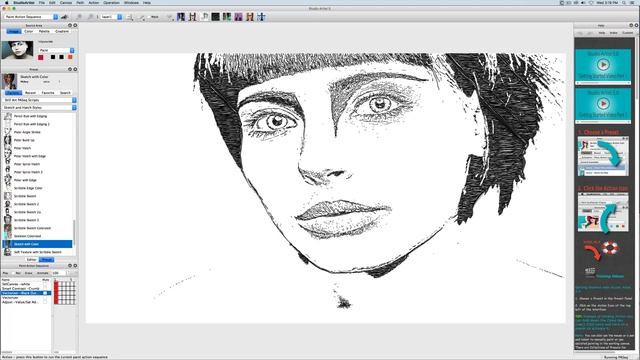Switch to the Gradient tab in Source Area
Screen dimensions: 640x360
(x=62, y=31)
